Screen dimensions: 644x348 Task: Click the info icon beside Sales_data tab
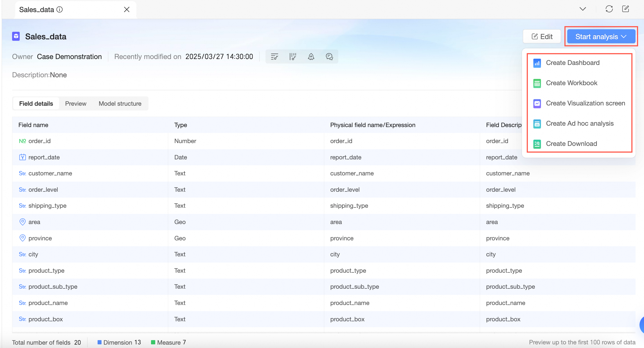[60, 10]
